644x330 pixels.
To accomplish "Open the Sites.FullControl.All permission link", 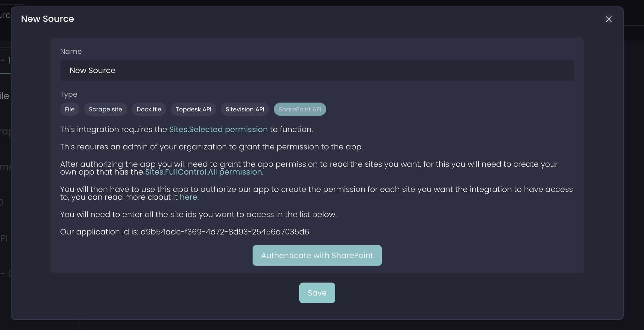I will point(203,172).
